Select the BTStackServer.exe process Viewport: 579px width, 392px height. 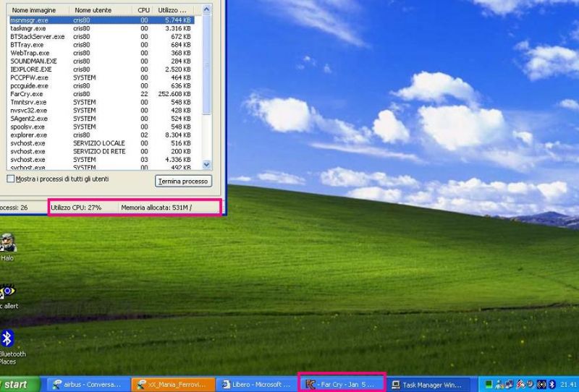pos(101,37)
